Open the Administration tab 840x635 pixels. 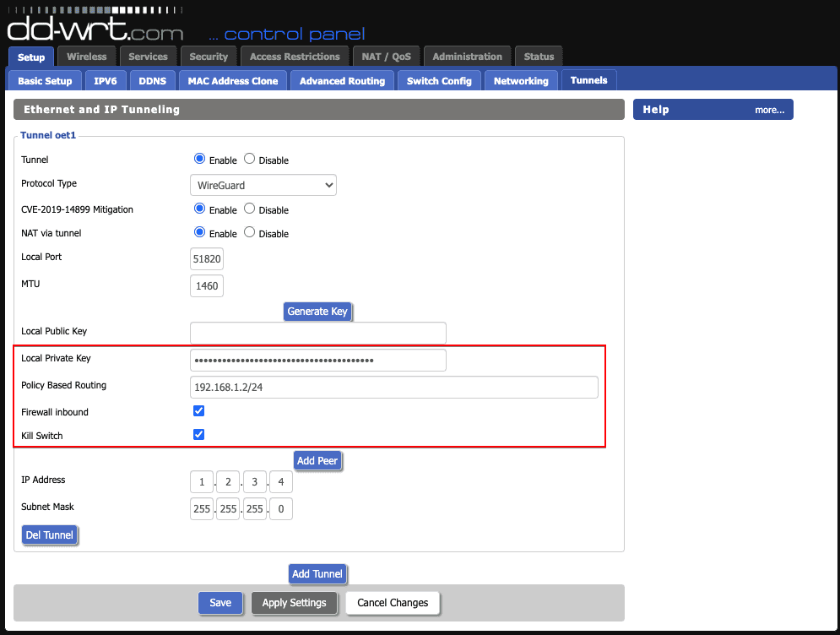click(467, 57)
